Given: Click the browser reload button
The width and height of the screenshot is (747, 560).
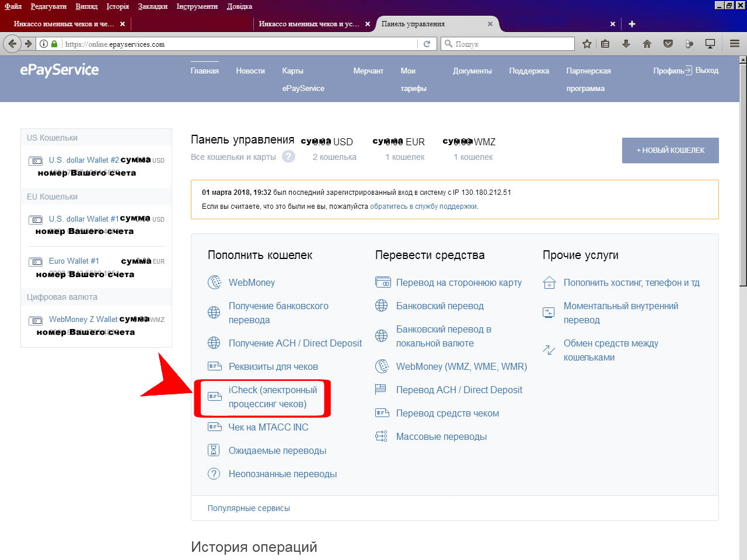Looking at the screenshot, I should point(427,44).
